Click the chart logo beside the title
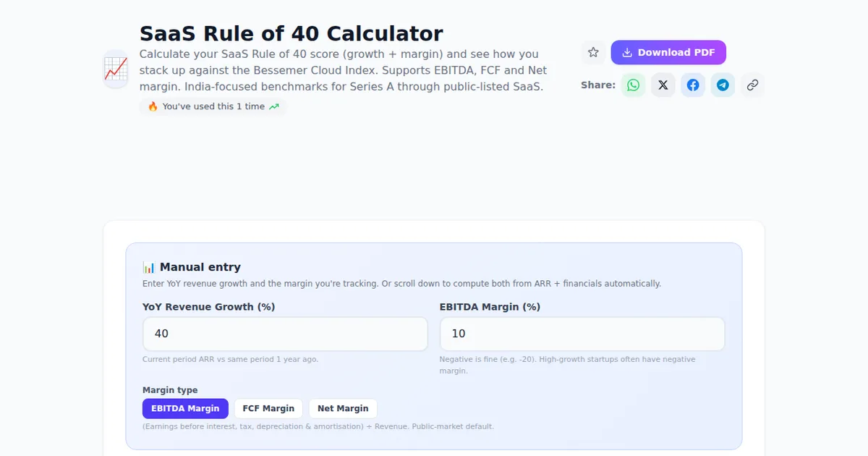868x456 pixels. pyautogui.click(x=116, y=69)
